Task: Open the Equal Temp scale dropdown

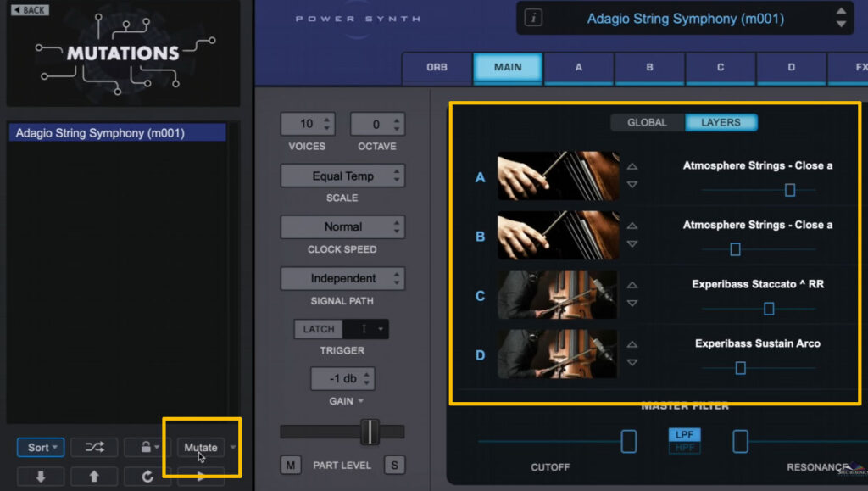Action: click(342, 176)
